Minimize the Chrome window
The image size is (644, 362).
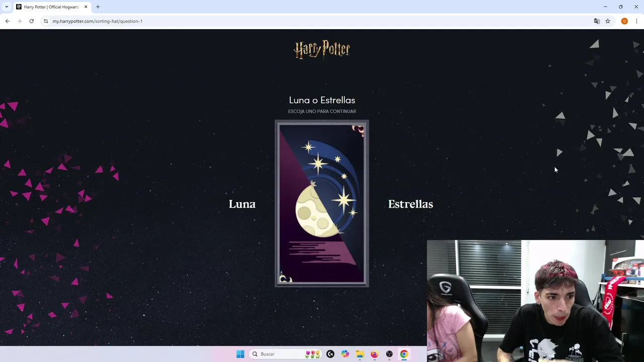(x=605, y=7)
